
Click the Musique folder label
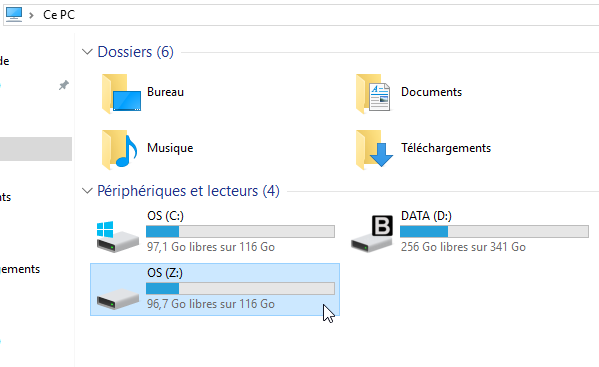click(x=170, y=148)
